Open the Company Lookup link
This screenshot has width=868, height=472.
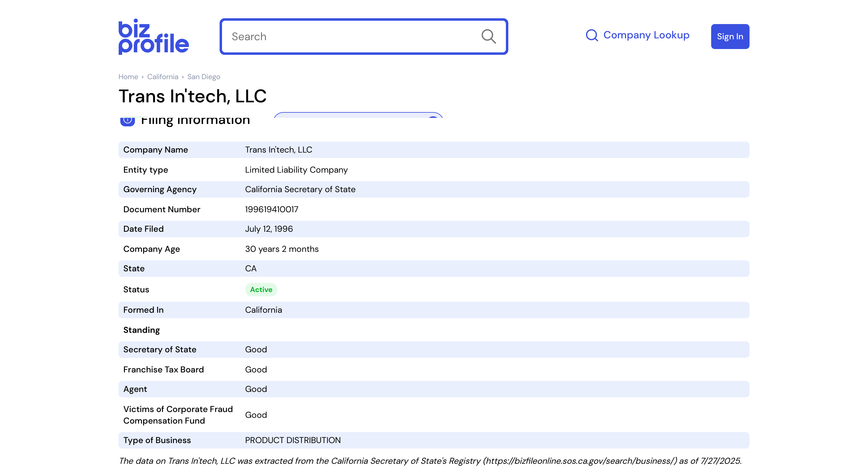[637, 35]
